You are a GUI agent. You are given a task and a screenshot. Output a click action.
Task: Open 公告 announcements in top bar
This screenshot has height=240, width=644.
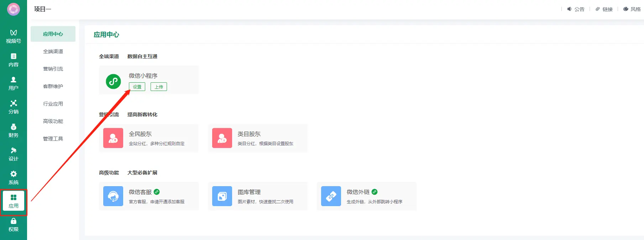(576, 9)
